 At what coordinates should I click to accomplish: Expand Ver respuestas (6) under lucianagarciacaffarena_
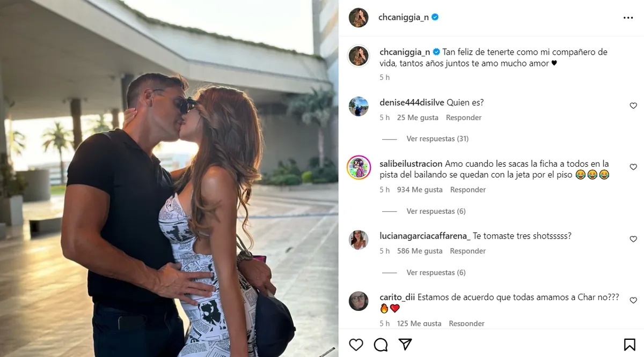click(436, 273)
